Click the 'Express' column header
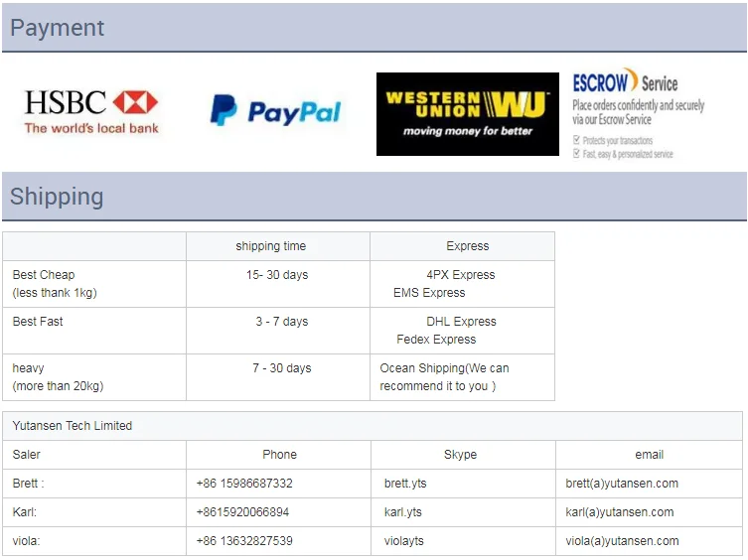The width and height of the screenshot is (748, 560). pyautogui.click(x=468, y=246)
